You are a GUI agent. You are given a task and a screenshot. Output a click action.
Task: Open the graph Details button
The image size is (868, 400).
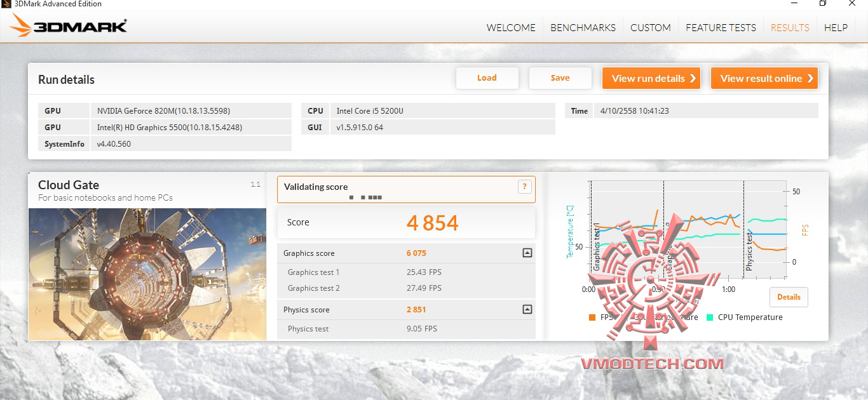(789, 297)
